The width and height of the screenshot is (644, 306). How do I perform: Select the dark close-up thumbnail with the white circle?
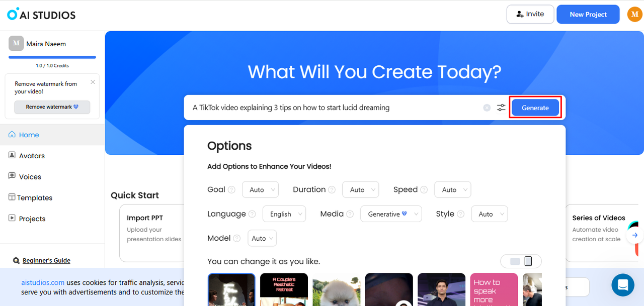[x=389, y=289]
